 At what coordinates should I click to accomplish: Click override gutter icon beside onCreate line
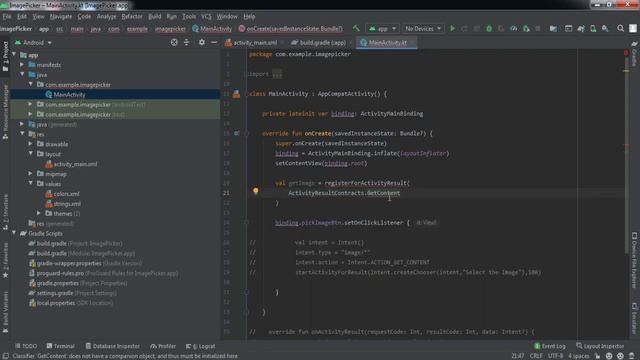pos(237,133)
